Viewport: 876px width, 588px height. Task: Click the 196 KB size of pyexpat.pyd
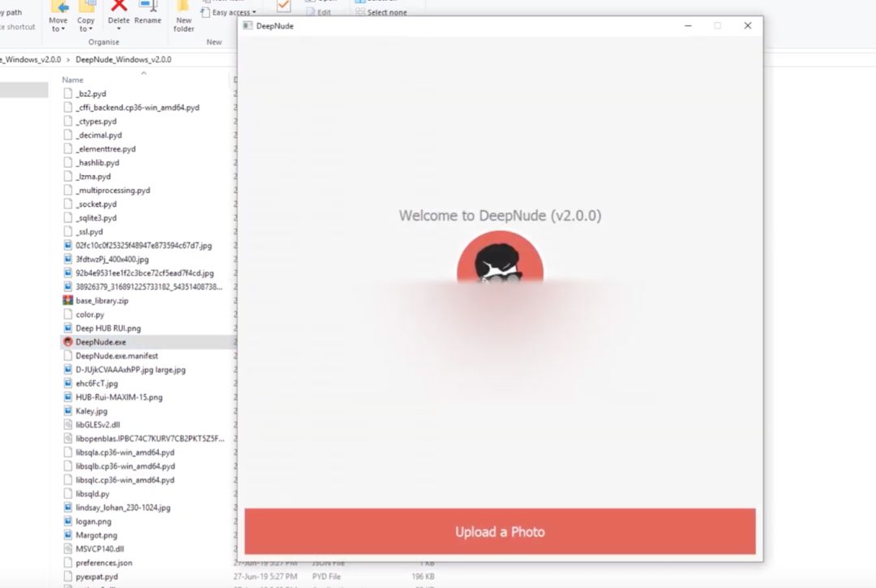click(x=423, y=577)
